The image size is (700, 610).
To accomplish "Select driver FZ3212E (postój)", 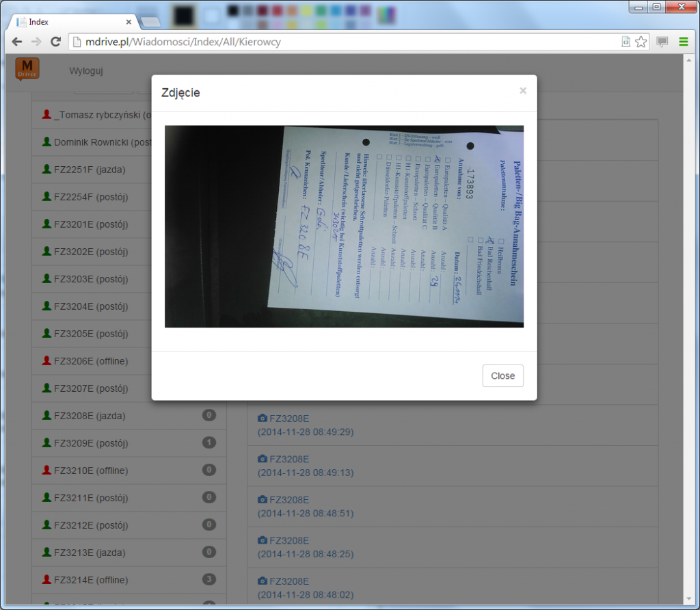I will (x=129, y=525).
